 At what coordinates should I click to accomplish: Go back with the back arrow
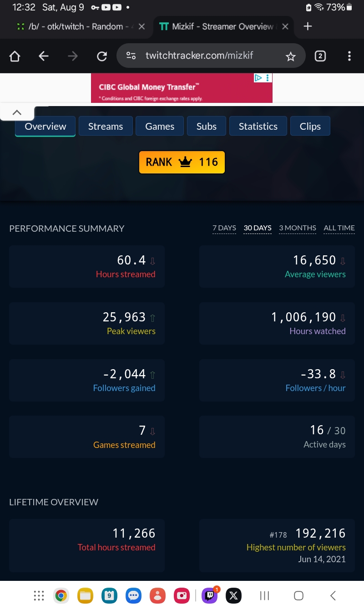tap(44, 56)
